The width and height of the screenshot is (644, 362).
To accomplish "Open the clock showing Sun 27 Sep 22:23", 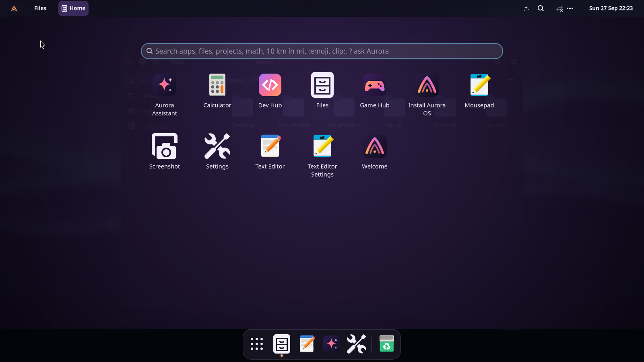I will (611, 8).
